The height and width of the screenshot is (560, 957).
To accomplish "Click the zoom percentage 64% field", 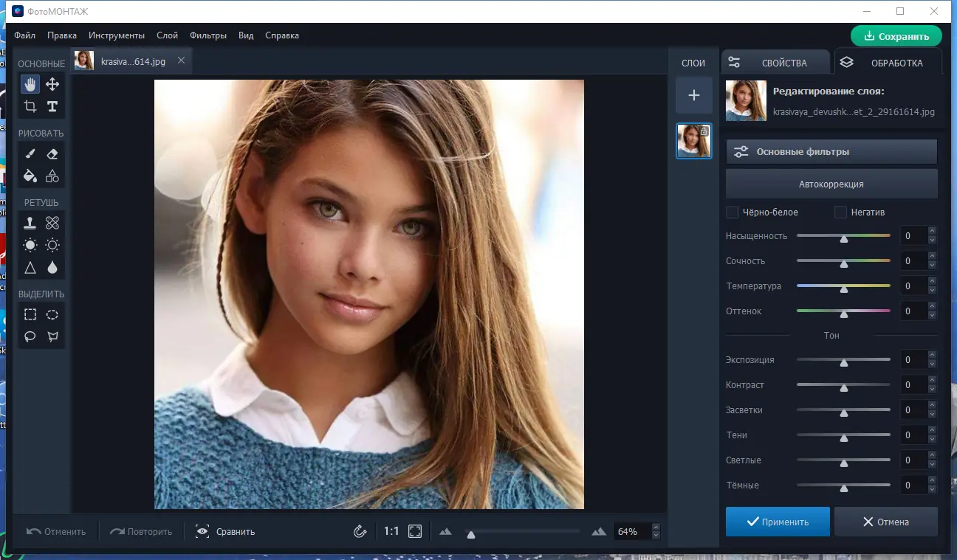I will [633, 531].
